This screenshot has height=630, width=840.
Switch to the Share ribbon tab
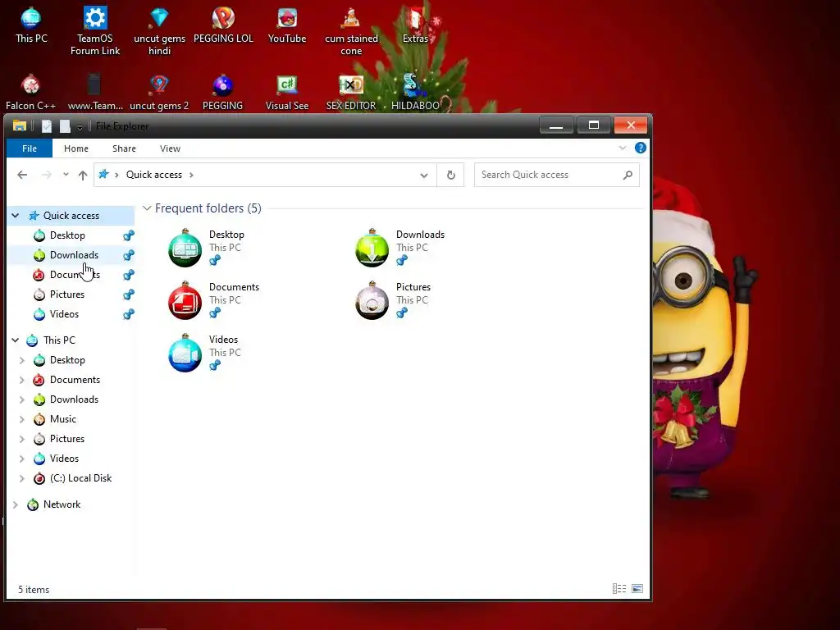pos(125,148)
